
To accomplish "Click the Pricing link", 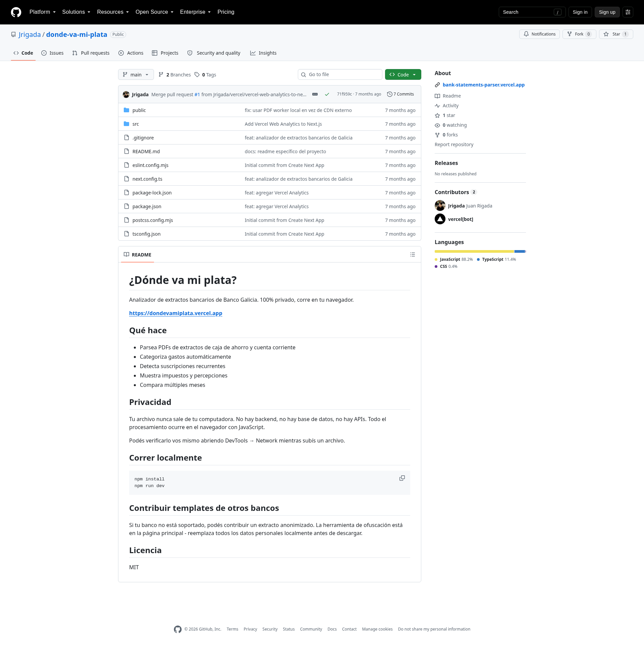I will point(226,12).
